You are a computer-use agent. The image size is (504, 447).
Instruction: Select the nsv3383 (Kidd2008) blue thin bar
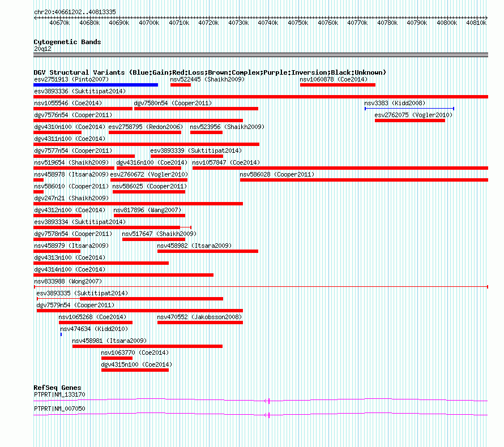(409, 109)
